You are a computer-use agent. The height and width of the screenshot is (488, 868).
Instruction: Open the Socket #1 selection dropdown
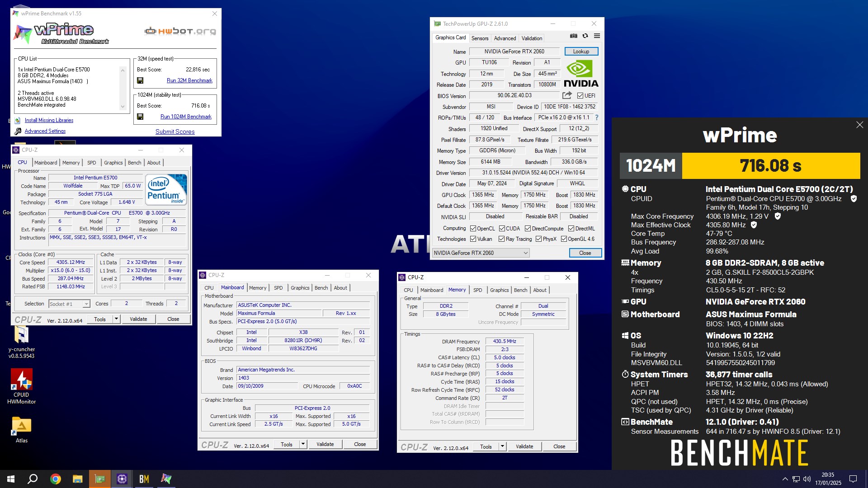[69, 304]
